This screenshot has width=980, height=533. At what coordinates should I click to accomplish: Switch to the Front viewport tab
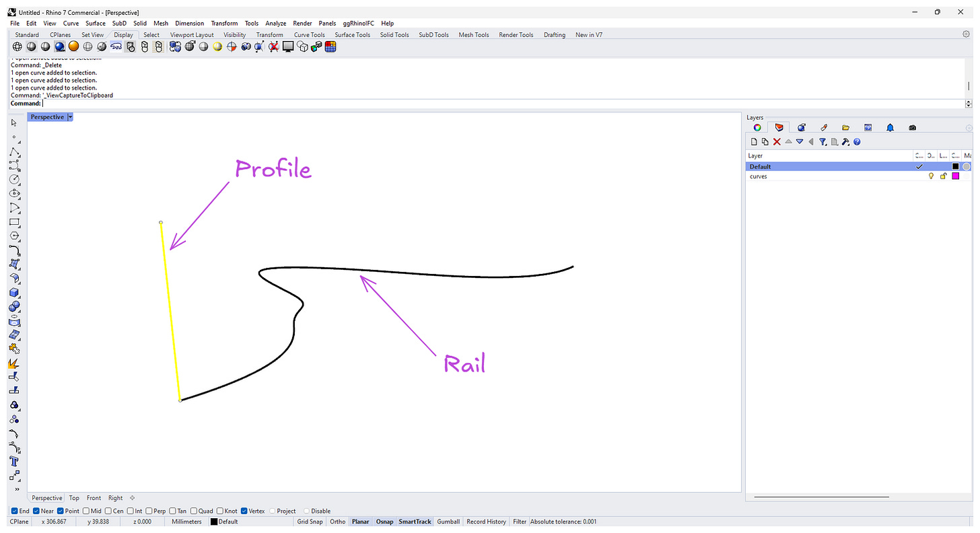click(x=94, y=498)
